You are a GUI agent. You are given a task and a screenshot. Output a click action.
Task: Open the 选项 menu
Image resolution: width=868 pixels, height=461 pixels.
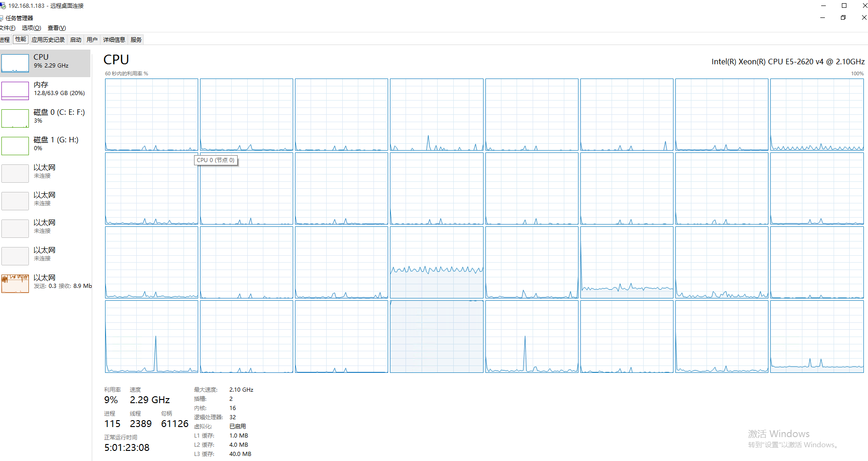[30, 28]
